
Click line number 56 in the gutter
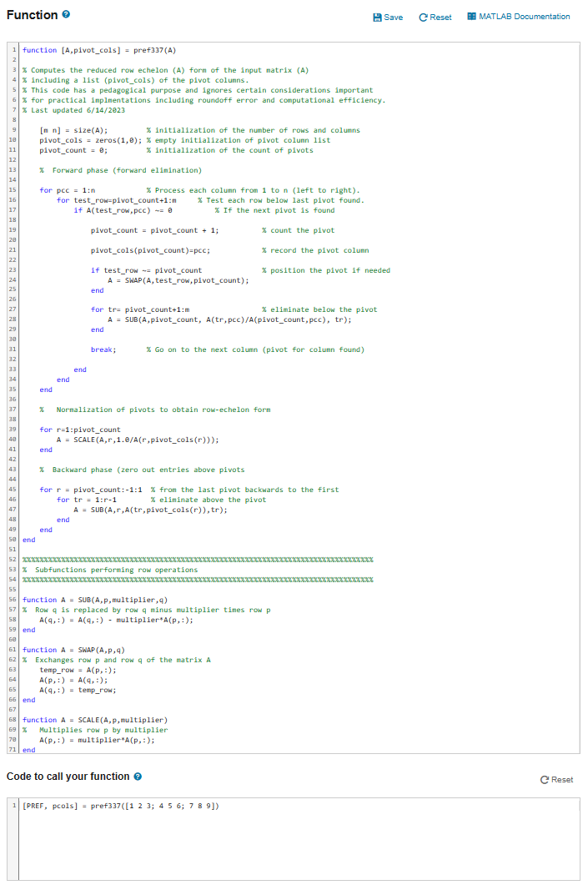13,600
